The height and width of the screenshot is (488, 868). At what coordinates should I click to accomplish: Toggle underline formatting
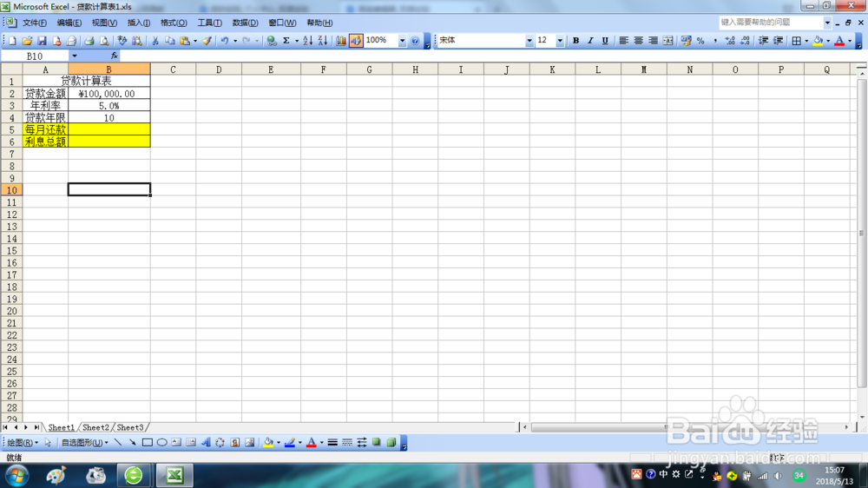tap(605, 41)
